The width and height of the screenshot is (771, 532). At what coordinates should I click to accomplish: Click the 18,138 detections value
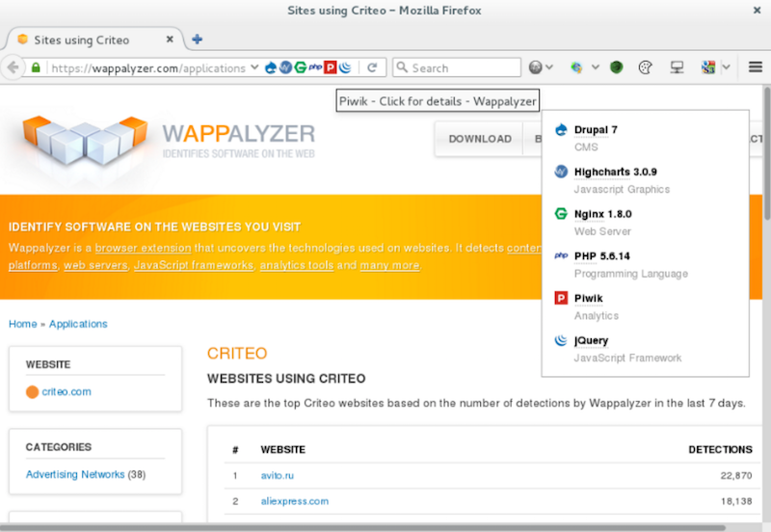[x=736, y=501]
